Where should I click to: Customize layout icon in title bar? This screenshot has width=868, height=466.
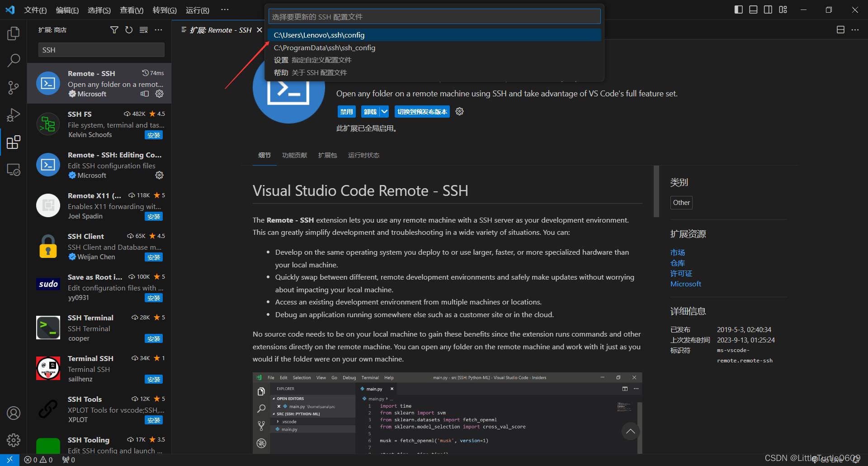[x=783, y=10]
